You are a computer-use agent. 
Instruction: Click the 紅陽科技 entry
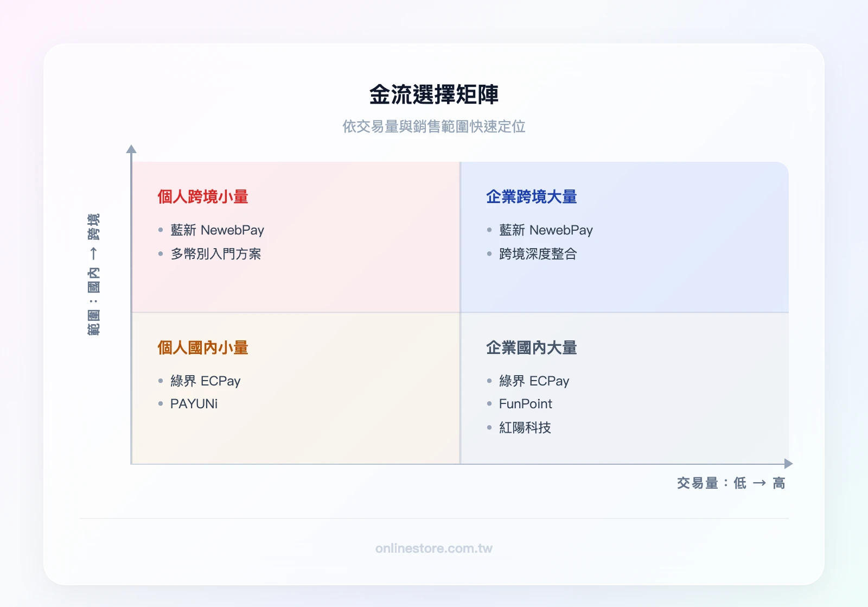[524, 428]
